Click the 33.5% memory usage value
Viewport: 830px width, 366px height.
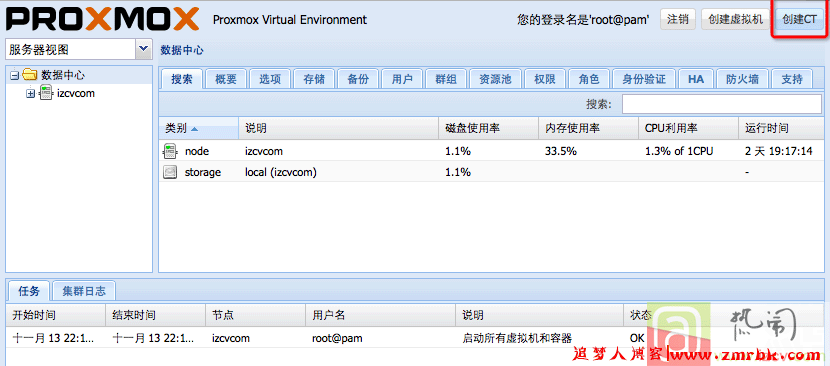pos(561,151)
